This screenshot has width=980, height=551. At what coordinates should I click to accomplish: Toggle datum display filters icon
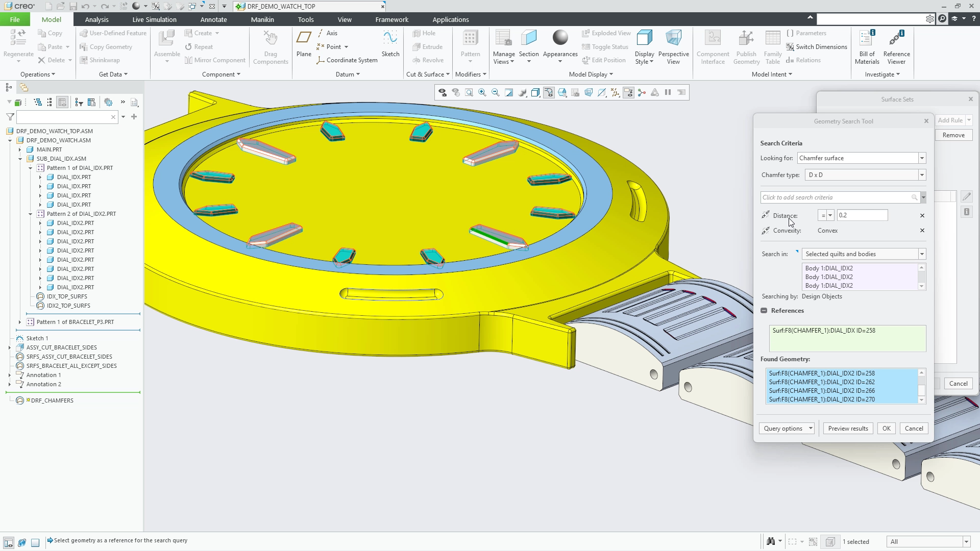615,92
